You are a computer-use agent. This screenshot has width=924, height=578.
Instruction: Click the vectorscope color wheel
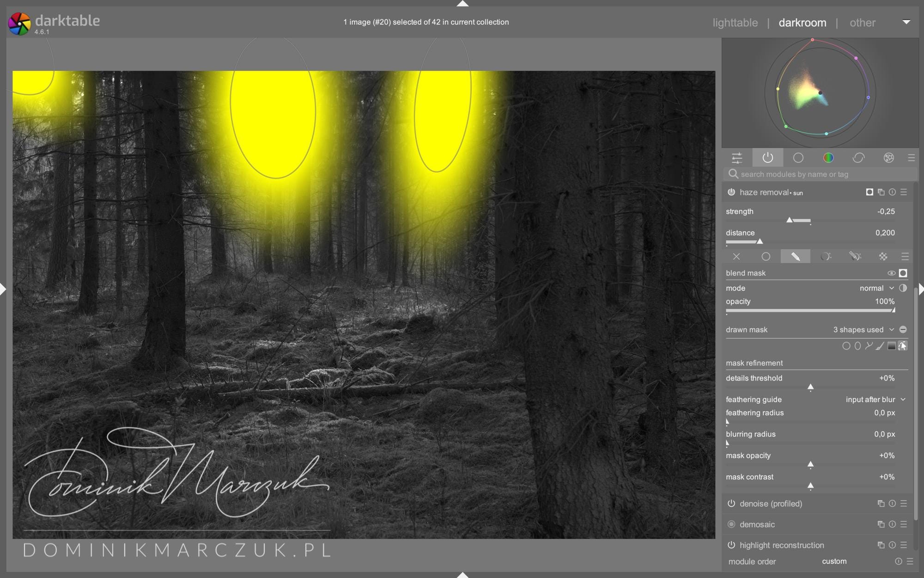(820, 93)
